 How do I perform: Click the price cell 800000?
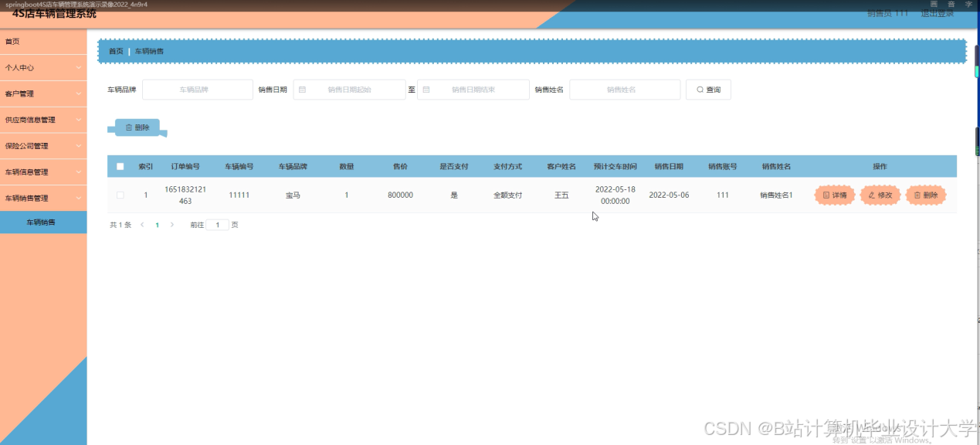click(400, 195)
